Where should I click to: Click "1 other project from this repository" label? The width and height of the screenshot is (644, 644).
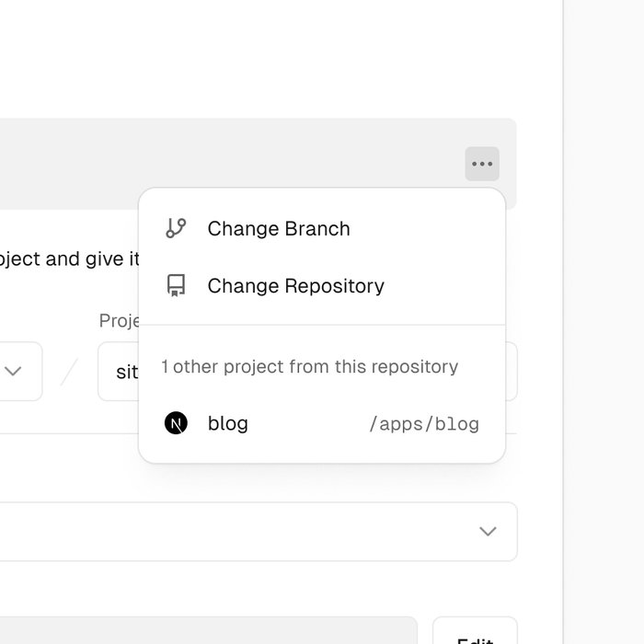coord(309,367)
